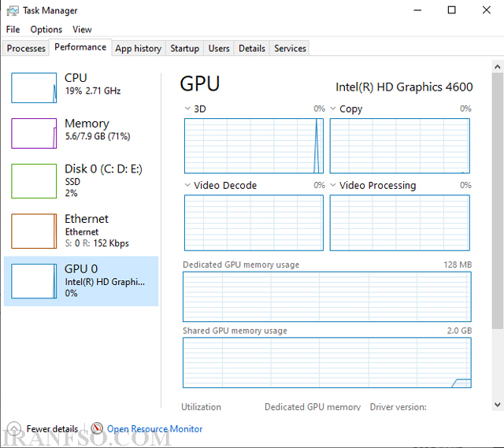Open Resource Monitor link
Screen dimensions: 504x448
pyautogui.click(x=155, y=429)
